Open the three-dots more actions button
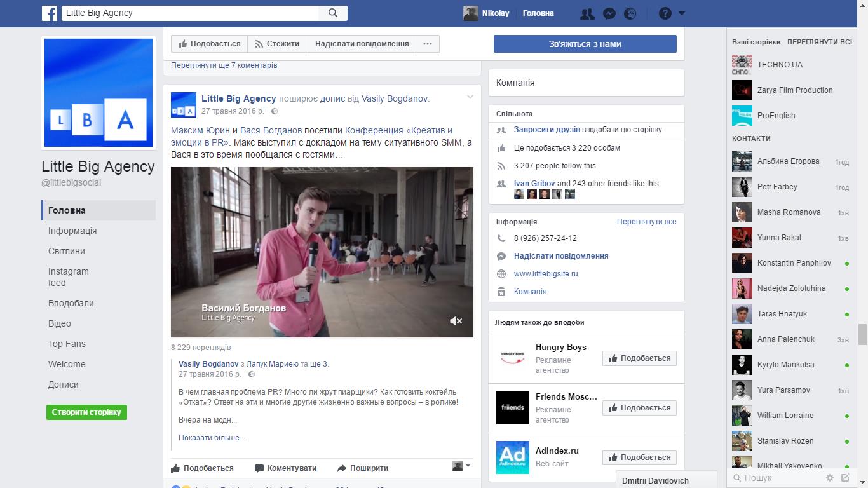This screenshot has height=488, width=868. (428, 44)
